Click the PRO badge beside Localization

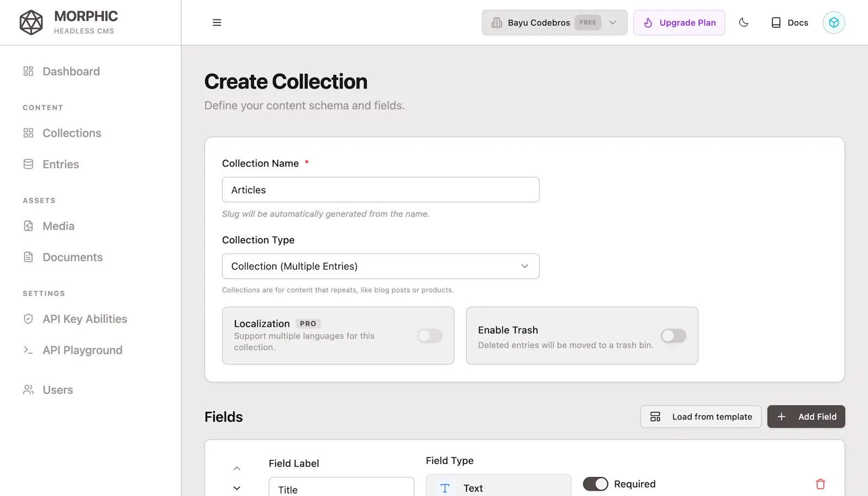[x=308, y=323]
